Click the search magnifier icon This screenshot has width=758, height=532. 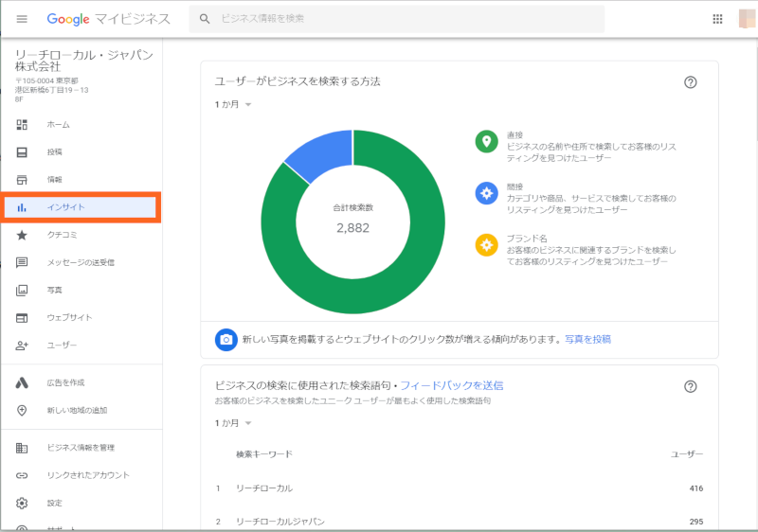point(205,19)
